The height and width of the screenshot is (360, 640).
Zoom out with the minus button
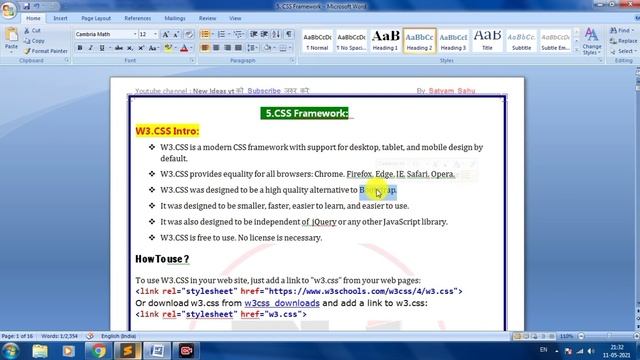coord(581,336)
